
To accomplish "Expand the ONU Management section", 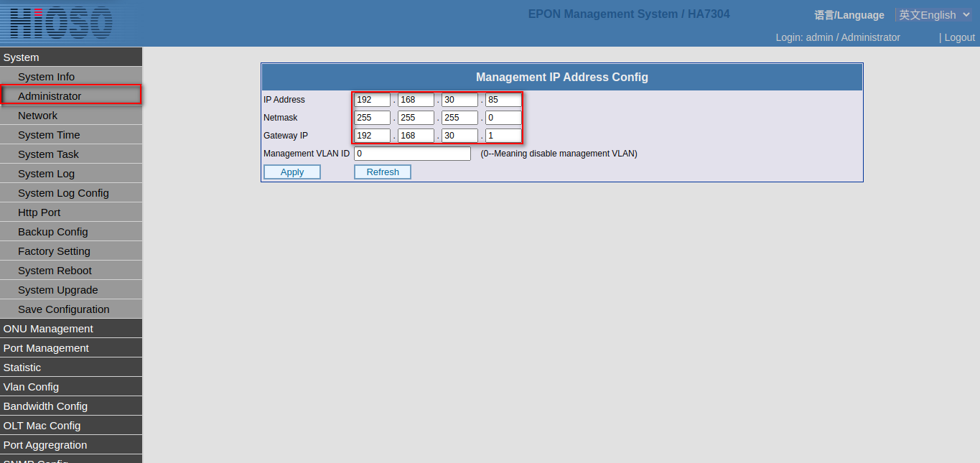I will [48, 329].
